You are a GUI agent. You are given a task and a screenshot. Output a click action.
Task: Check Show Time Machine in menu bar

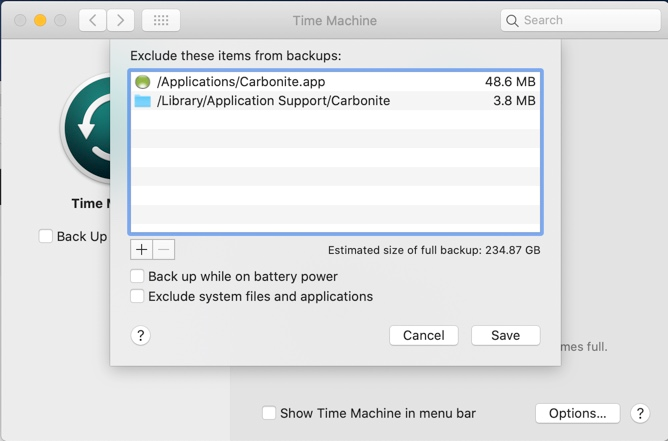(x=269, y=413)
